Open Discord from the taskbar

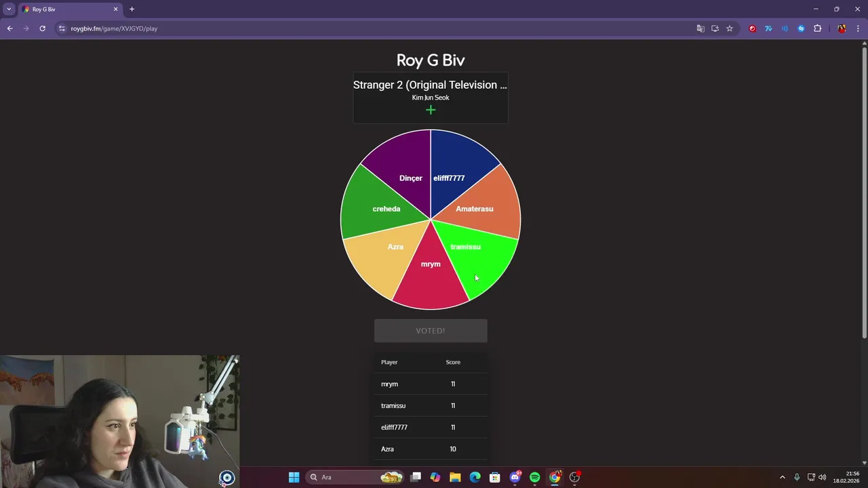[x=515, y=477]
